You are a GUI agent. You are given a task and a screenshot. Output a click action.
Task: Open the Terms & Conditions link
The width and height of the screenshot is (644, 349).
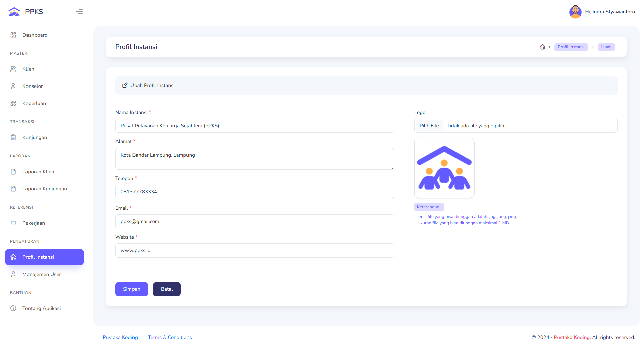170,337
